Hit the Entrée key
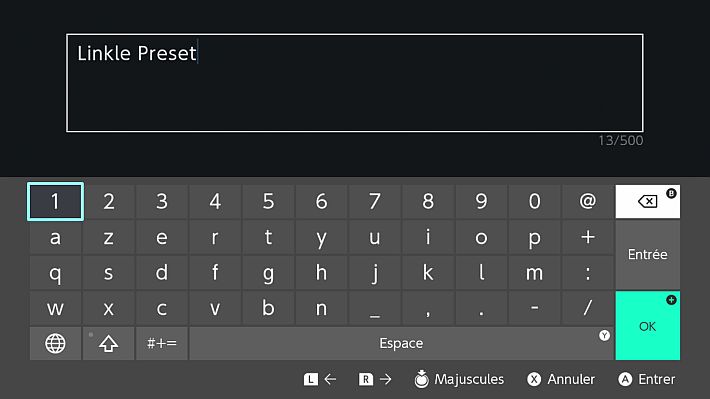 click(x=647, y=254)
